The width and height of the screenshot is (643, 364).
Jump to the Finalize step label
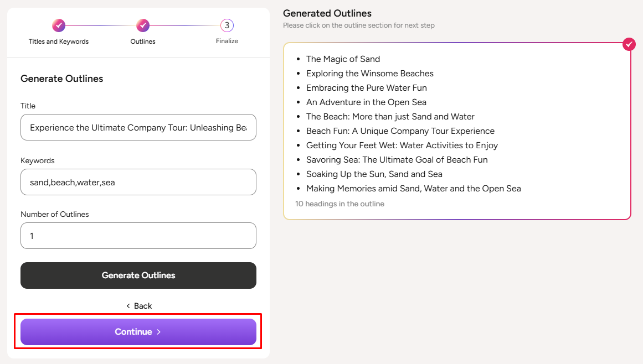[x=227, y=41]
